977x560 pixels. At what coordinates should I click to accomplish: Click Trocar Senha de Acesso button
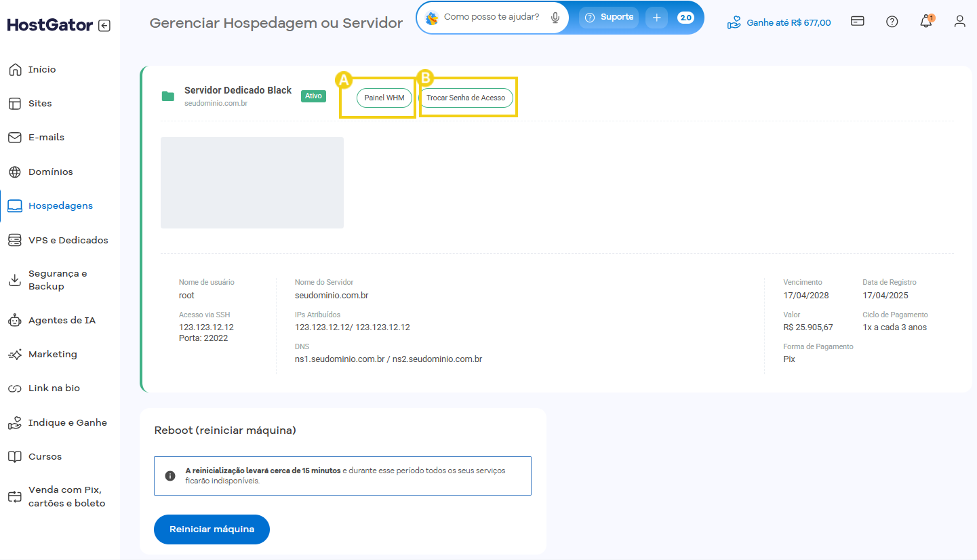pos(466,98)
